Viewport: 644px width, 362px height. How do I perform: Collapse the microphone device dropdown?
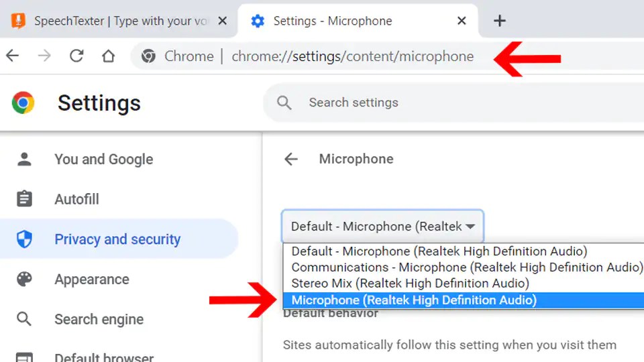click(x=382, y=227)
